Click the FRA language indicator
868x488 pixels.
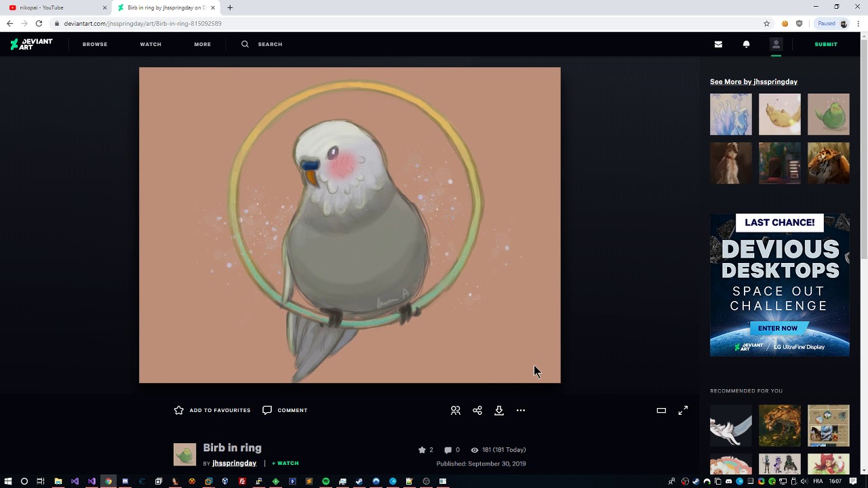pos(818,481)
